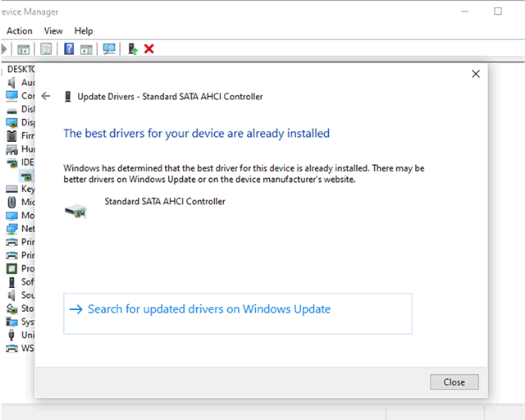This screenshot has height=420, width=525.
Task: Select the Firmware category icon
Action: [11, 135]
